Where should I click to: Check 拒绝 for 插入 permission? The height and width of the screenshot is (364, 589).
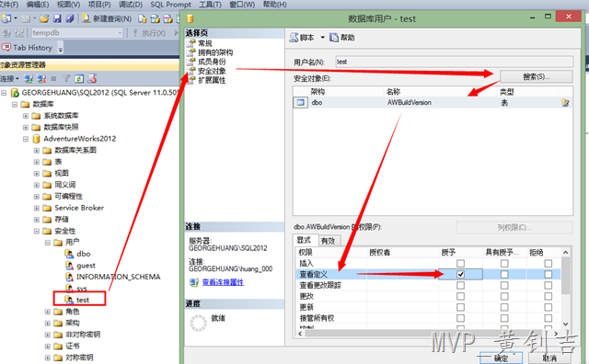(x=549, y=264)
